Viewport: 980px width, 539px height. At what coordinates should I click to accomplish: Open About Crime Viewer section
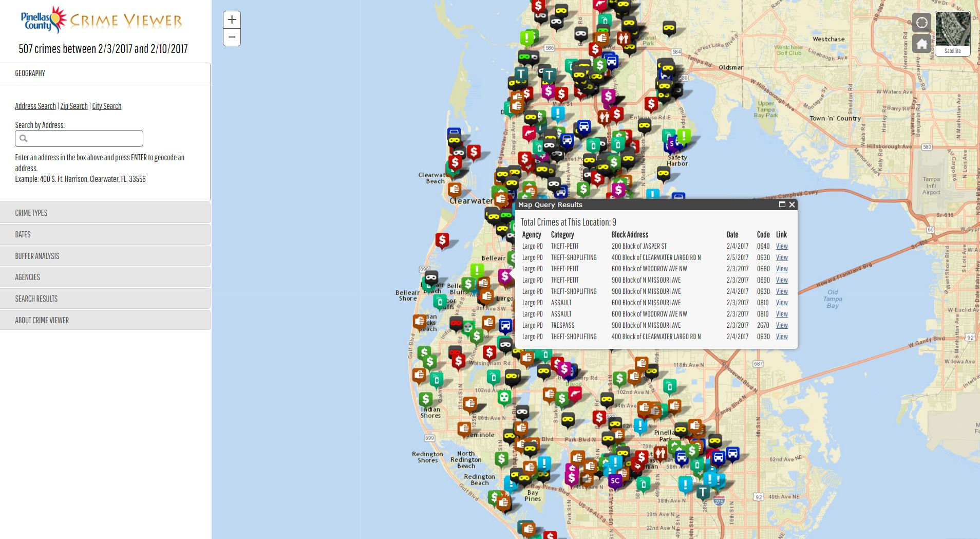click(105, 320)
